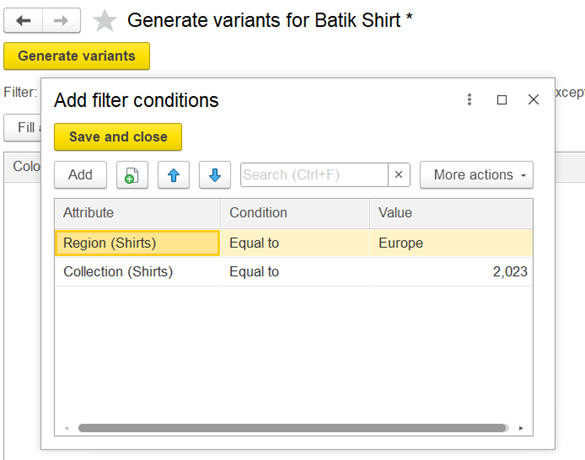Click Save and close

118,137
